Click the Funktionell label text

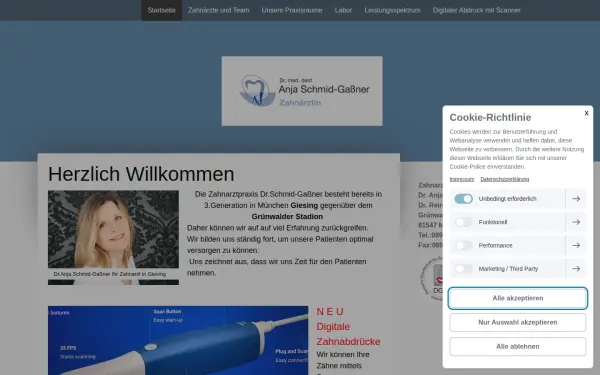(x=493, y=222)
